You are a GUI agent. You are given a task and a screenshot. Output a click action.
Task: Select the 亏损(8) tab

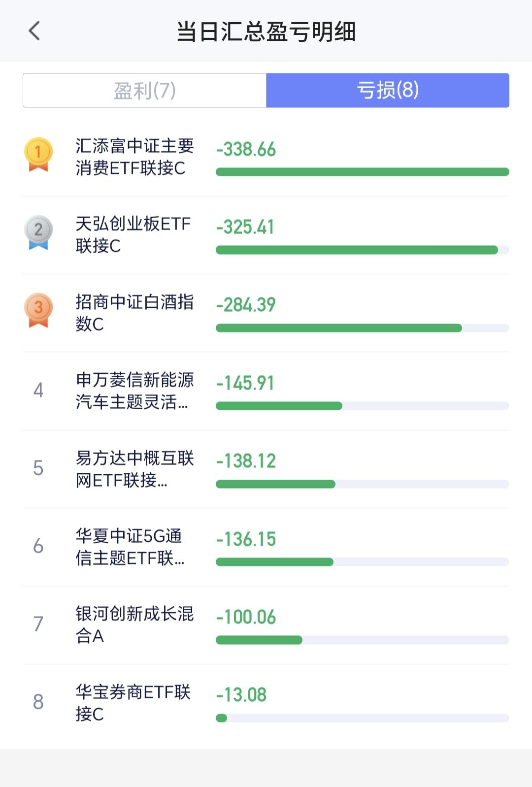point(388,90)
